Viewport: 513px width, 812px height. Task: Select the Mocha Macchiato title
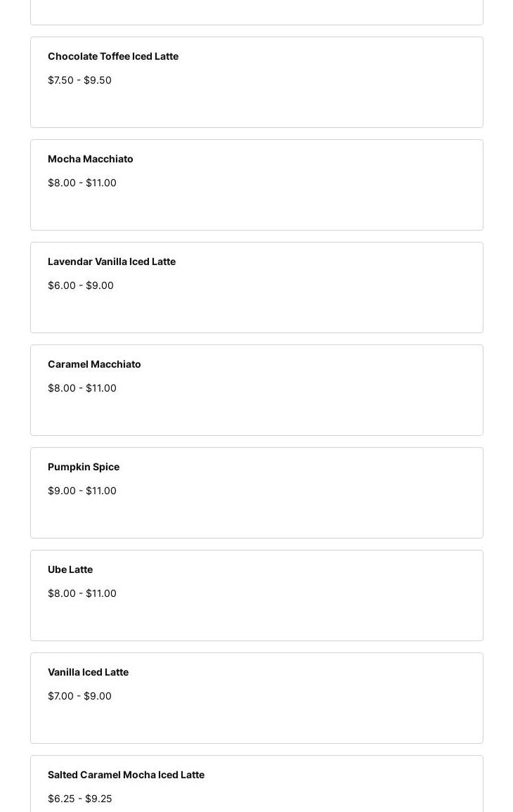coord(91,159)
